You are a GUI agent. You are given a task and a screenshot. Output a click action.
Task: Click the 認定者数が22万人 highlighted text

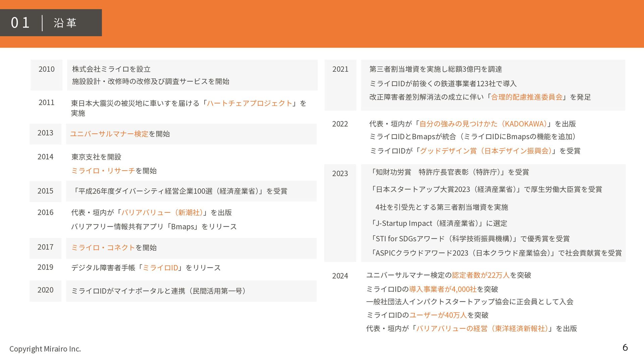(481, 275)
